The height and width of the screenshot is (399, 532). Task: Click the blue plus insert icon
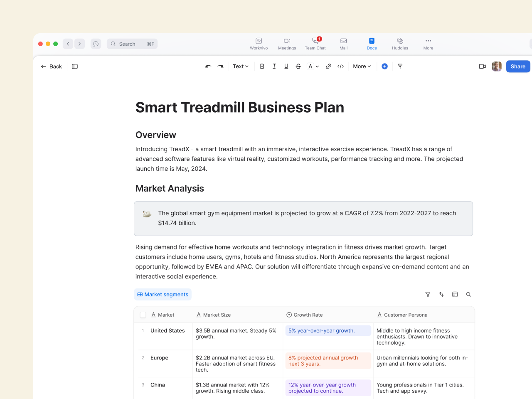384,66
